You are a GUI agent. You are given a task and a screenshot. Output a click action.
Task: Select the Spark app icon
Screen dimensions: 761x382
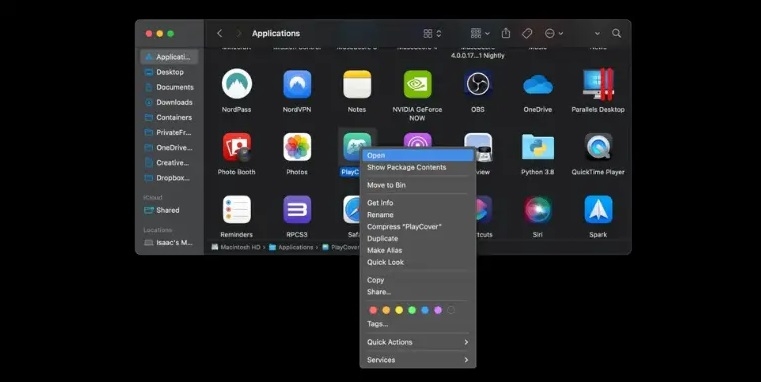[x=598, y=209]
